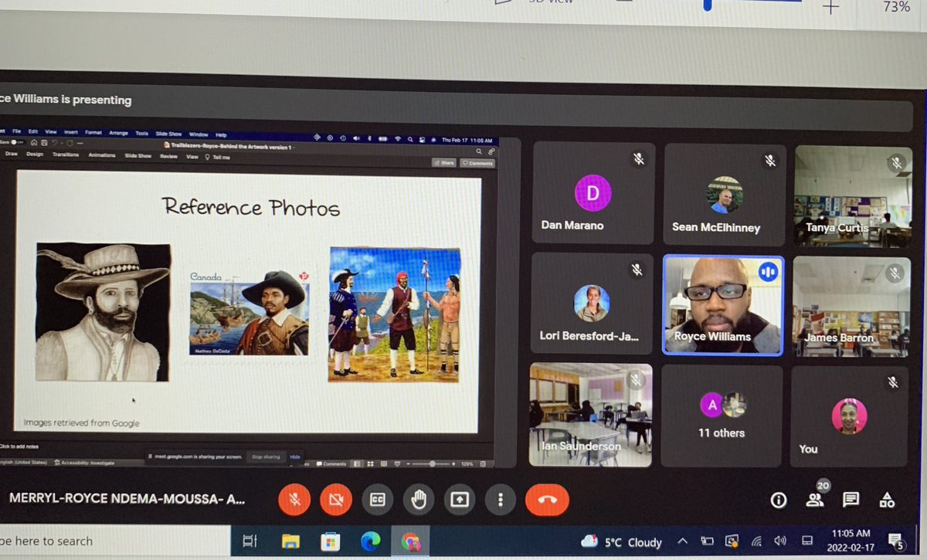Open the Activities shapes icon
This screenshot has height=560, width=927.
point(887,500)
